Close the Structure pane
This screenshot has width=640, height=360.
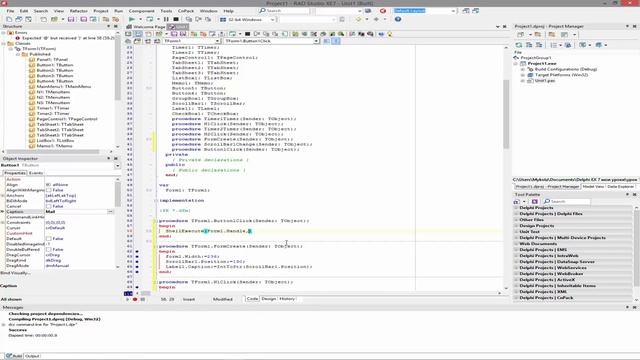116,26
